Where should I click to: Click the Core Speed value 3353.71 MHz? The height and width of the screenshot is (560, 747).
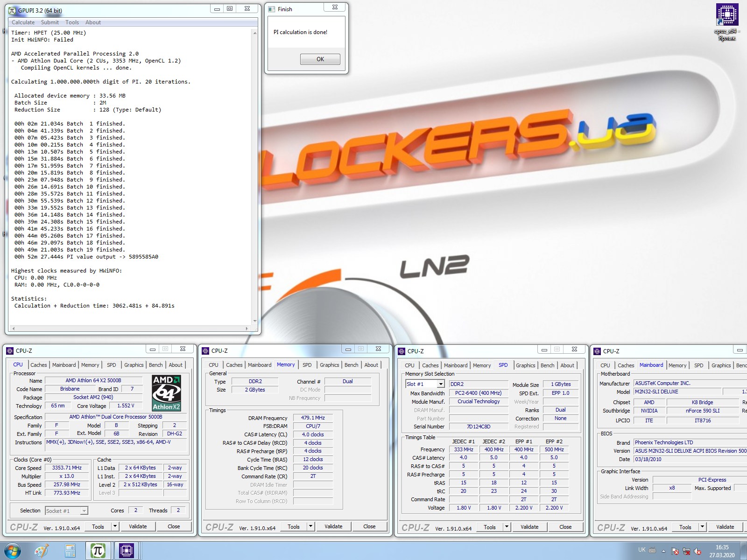click(67, 468)
